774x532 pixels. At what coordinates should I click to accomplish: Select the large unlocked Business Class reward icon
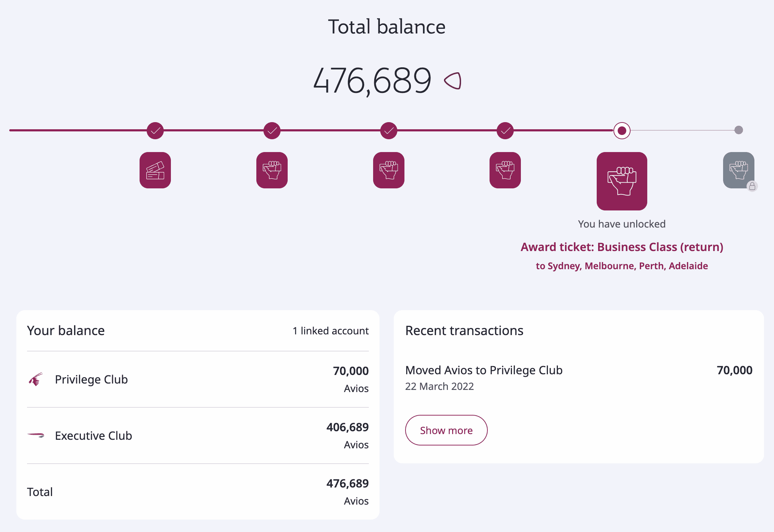(x=622, y=181)
